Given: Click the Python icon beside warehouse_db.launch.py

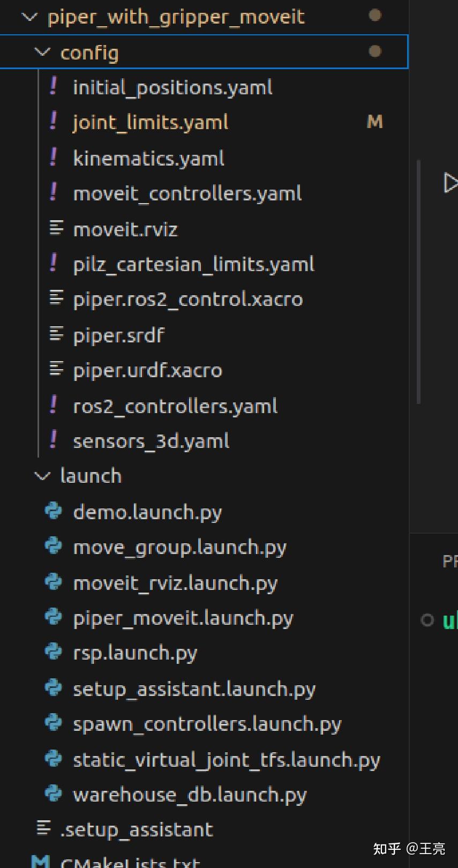Looking at the screenshot, I should (53, 794).
